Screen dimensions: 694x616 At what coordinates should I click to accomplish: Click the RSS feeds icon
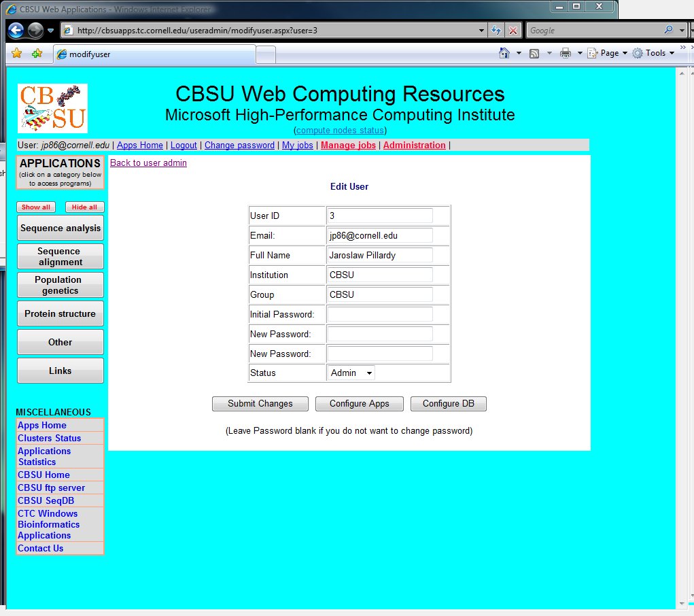pyautogui.click(x=534, y=53)
